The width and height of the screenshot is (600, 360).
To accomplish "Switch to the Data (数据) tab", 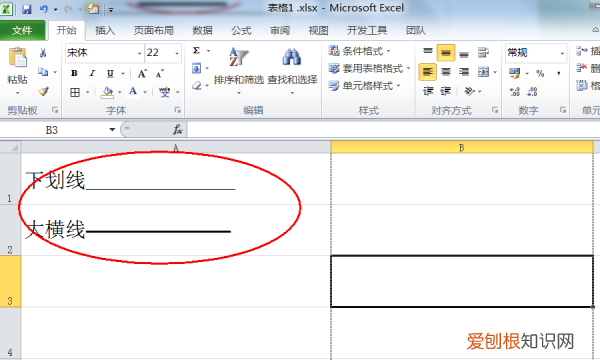I will pos(202,30).
